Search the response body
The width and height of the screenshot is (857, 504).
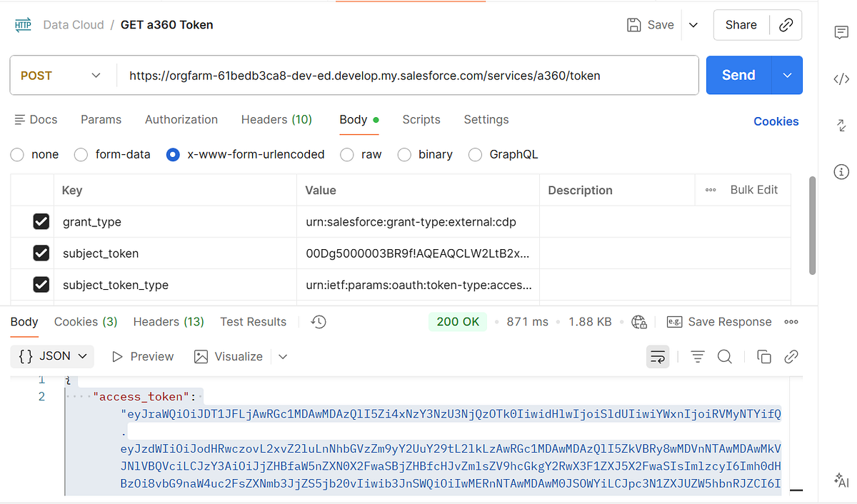coord(724,357)
